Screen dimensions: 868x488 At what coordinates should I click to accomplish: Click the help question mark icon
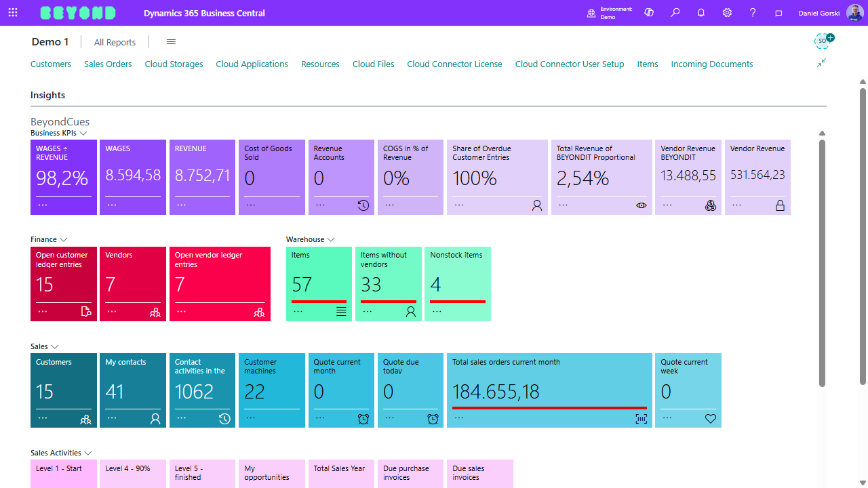click(x=753, y=13)
